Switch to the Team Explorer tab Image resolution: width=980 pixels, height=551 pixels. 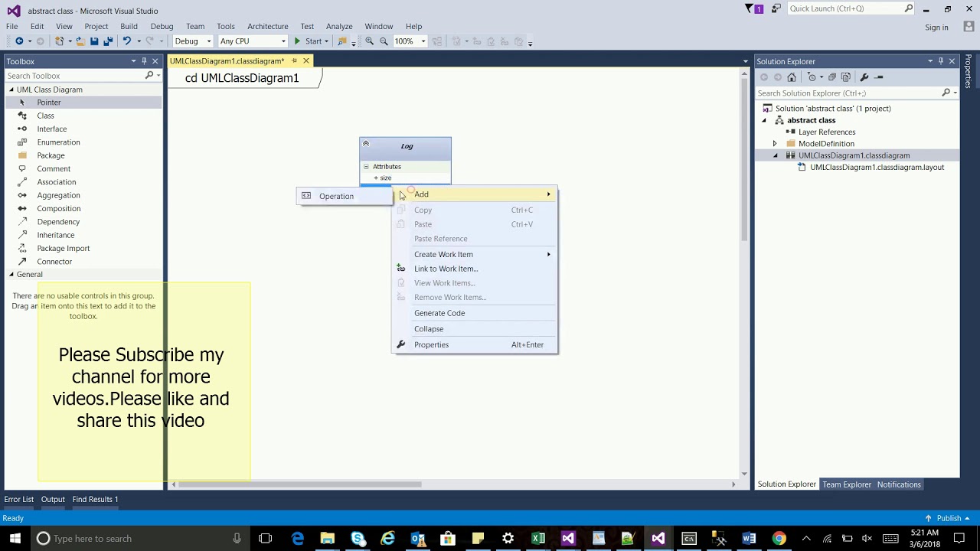click(847, 484)
